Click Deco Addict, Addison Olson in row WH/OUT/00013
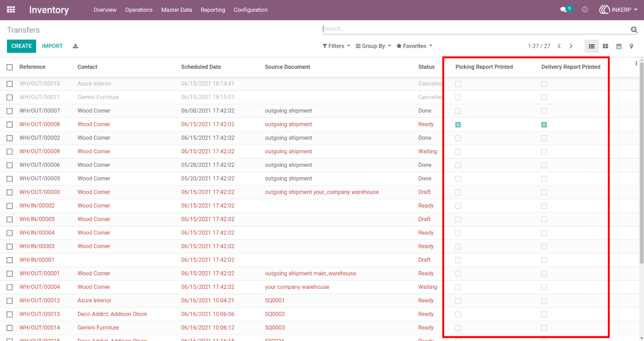 (x=112, y=314)
